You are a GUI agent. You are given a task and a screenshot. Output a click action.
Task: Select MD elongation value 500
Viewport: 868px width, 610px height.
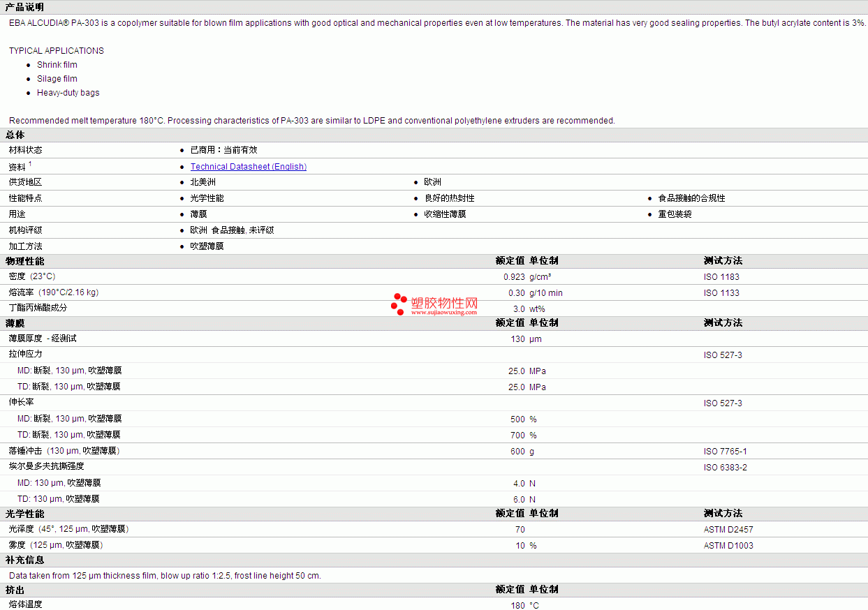[517, 419]
